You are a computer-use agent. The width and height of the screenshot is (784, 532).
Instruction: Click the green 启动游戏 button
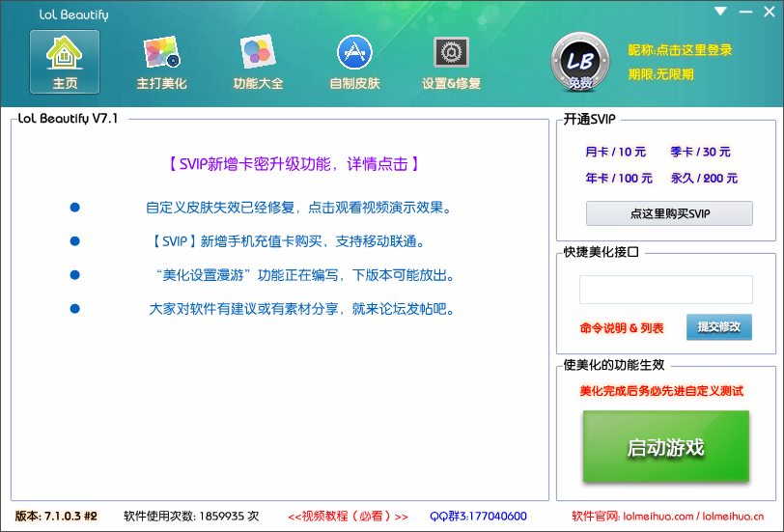click(666, 446)
